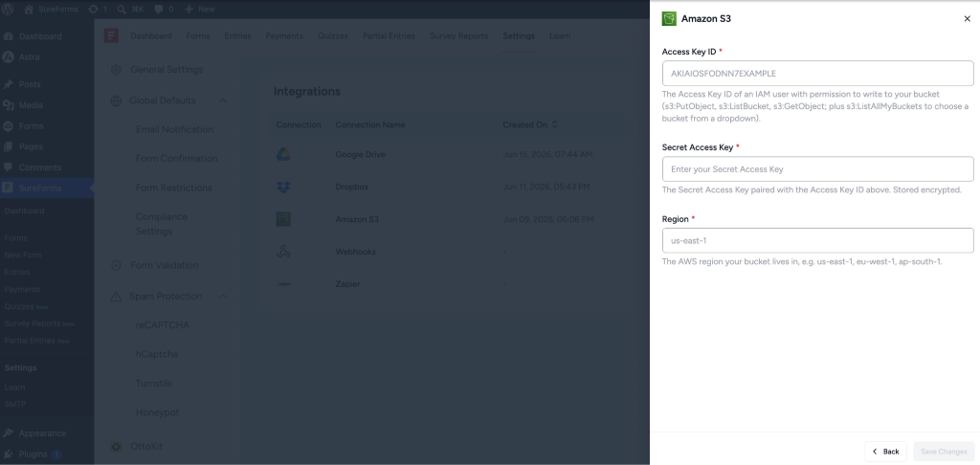Visit the SureForms site home link
Image resolution: width=980 pixels, height=465 pixels.
pos(50,9)
